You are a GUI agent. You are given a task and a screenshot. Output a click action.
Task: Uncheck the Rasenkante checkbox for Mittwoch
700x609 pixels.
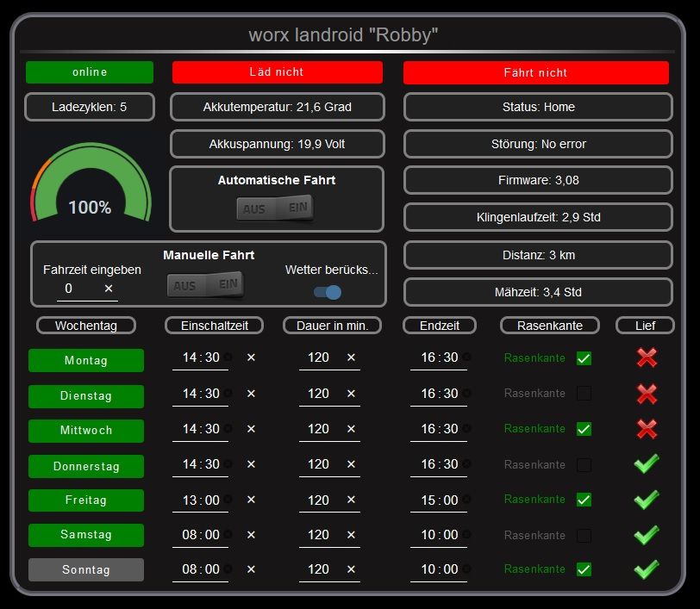coord(584,429)
